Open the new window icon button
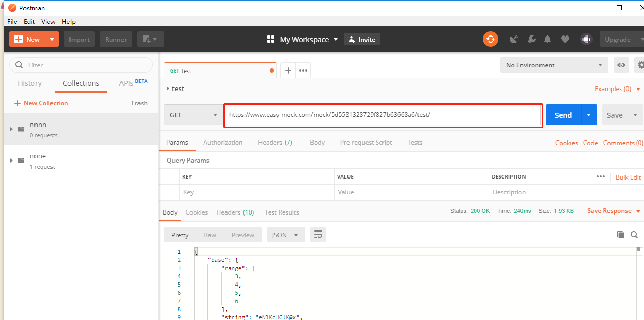Viewport: 644px width, 320px height. coord(151,39)
